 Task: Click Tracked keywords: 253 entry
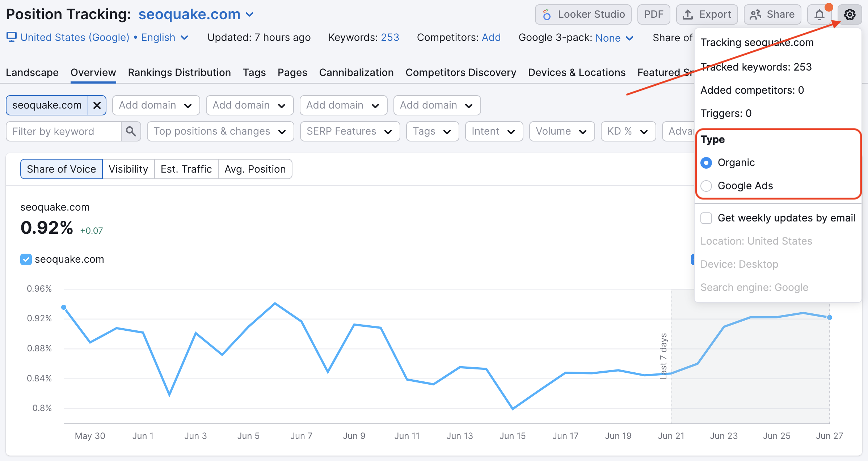(756, 67)
